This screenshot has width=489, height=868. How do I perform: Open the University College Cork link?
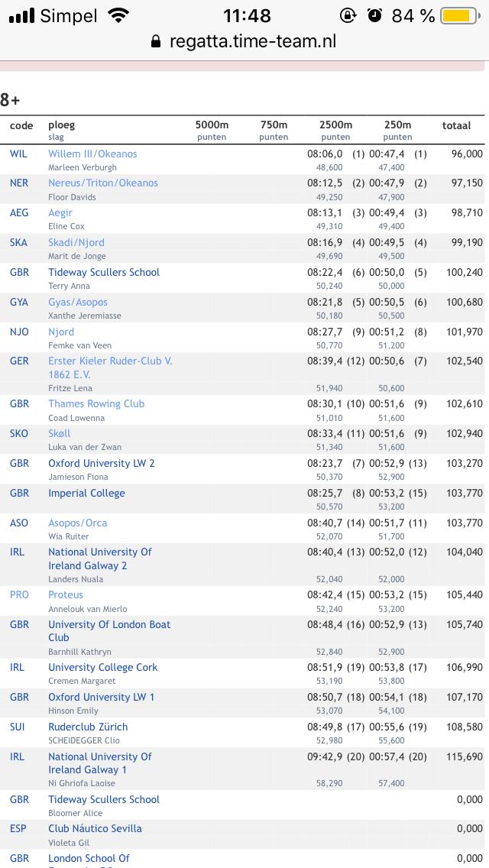(x=103, y=667)
